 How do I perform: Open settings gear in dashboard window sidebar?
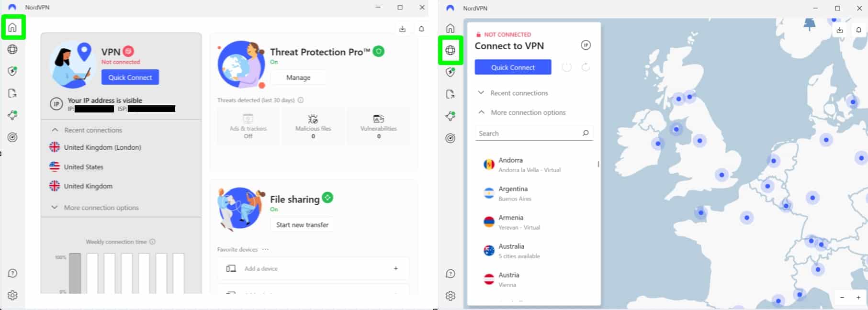pos(12,295)
